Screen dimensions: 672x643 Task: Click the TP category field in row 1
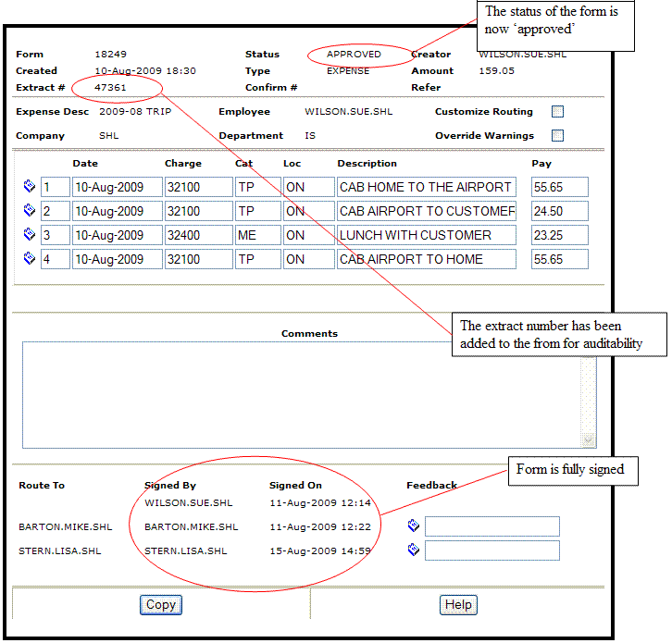[x=258, y=187]
